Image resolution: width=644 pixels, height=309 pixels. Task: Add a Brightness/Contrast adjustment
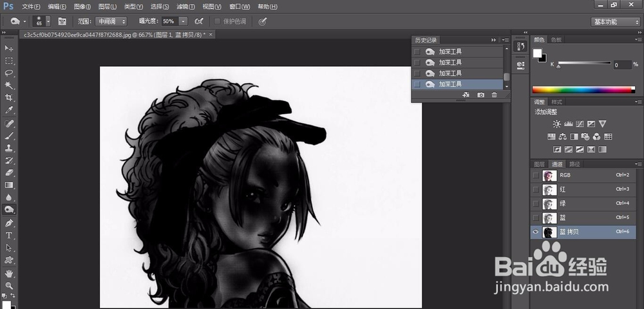point(556,124)
